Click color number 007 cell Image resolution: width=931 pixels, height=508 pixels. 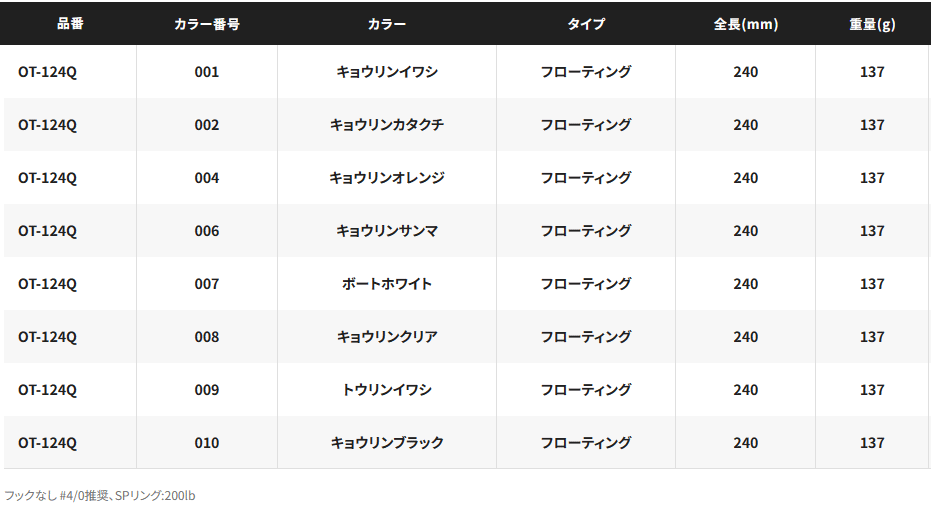207,284
